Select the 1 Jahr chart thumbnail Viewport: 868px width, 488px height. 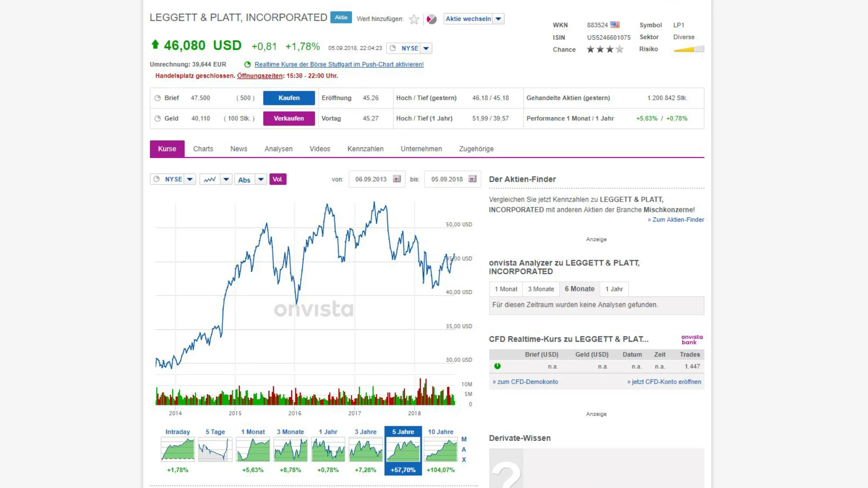328,450
